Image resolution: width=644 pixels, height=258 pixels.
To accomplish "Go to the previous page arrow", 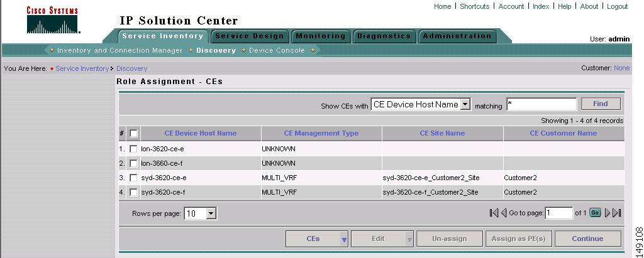I will point(504,213).
